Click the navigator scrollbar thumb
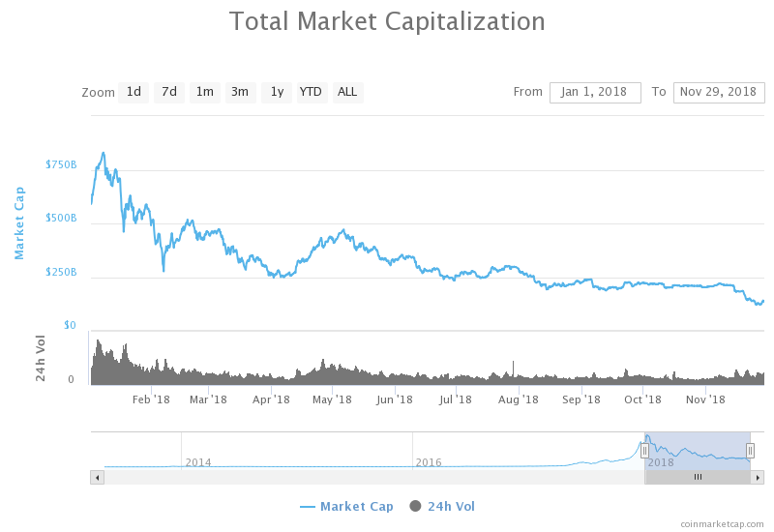 coord(698,477)
